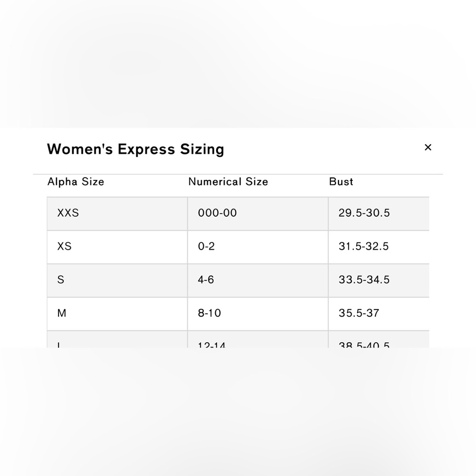This screenshot has height=476, width=476.
Task: Click the 29.5-30.5 bust measurement cell
Action: pyautogui.click(x=379, y=213)
